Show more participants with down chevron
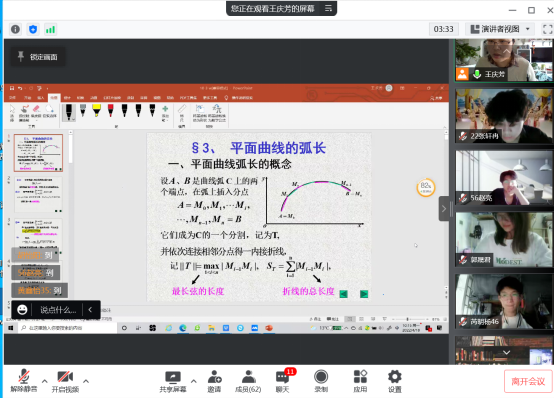The width and height of the screenshot is (554, 398). click(506, 352)
